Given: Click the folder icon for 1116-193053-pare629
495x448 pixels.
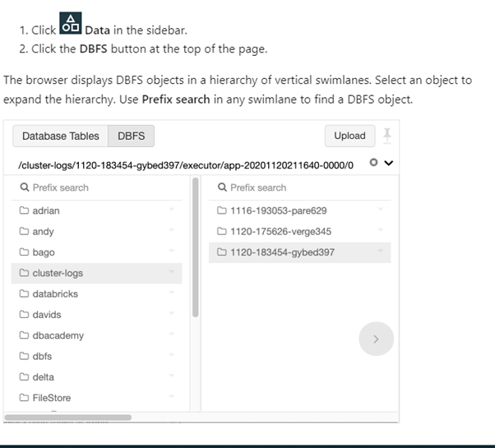Looking at the screenshot, I should click(x=222, y=210).
